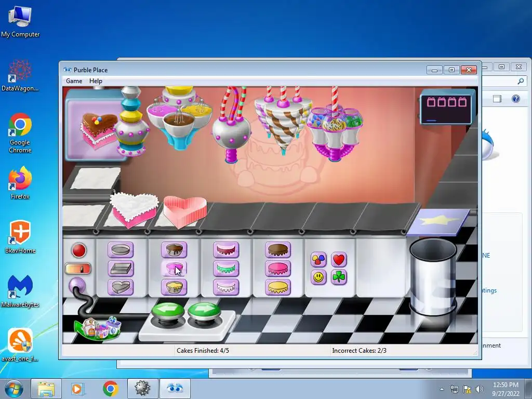This screenshot has width=532, height=399.
Task: Open Chrome from the taskbar
Action: pyautogui.click(x=110, y=389)
